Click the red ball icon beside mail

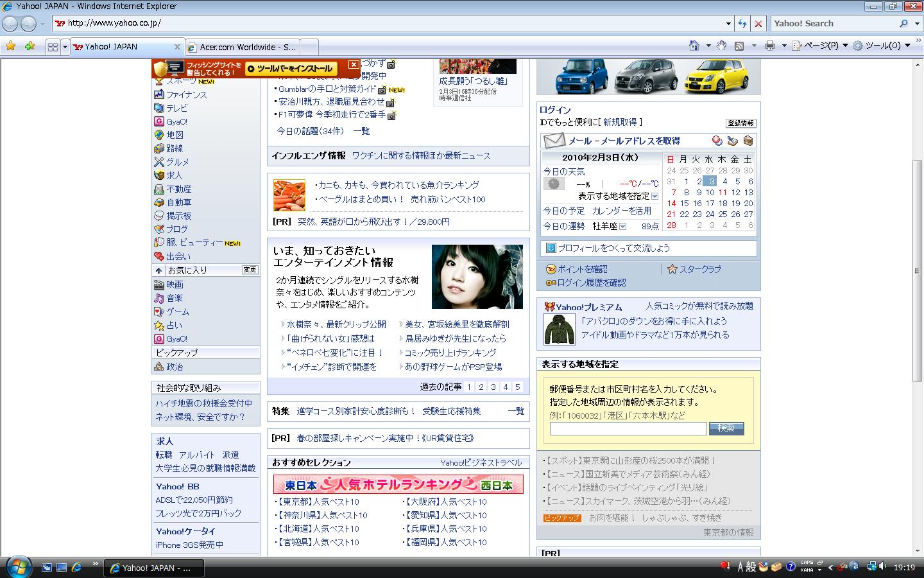(717, 141)
